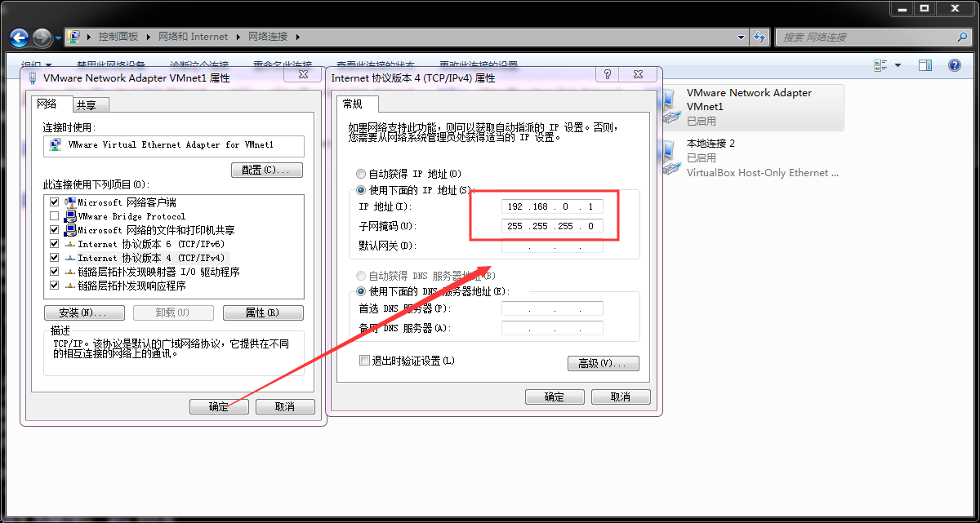Click the 备用 DNS 服务器 input field
This screenshot has width=980, height=523.
point(552,328)
